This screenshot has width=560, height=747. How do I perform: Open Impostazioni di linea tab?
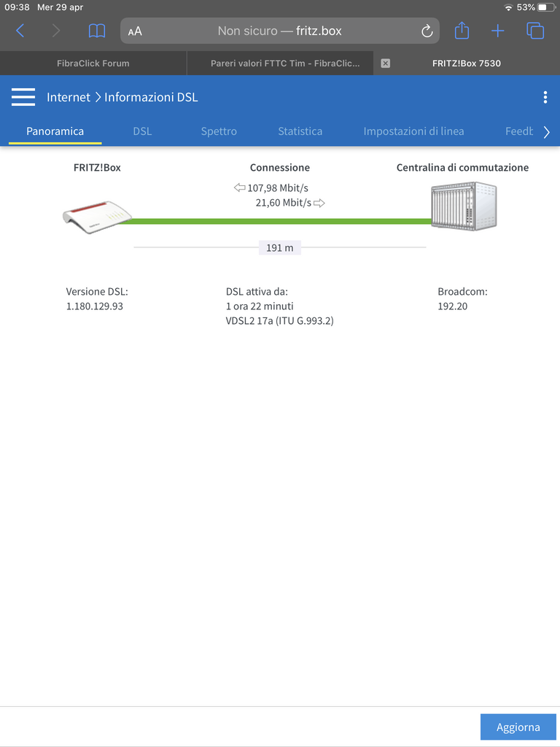pos(413,131)
